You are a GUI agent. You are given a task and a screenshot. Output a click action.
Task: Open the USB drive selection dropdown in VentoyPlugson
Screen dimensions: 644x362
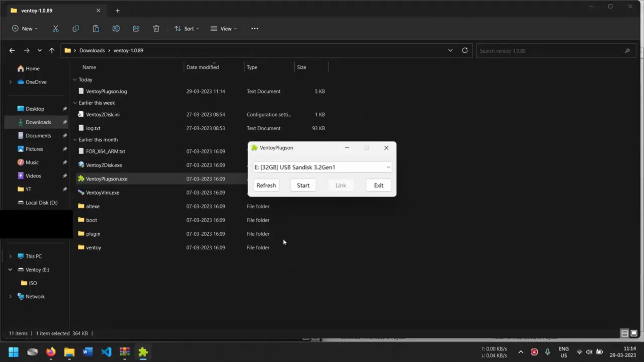click(388, 167)
